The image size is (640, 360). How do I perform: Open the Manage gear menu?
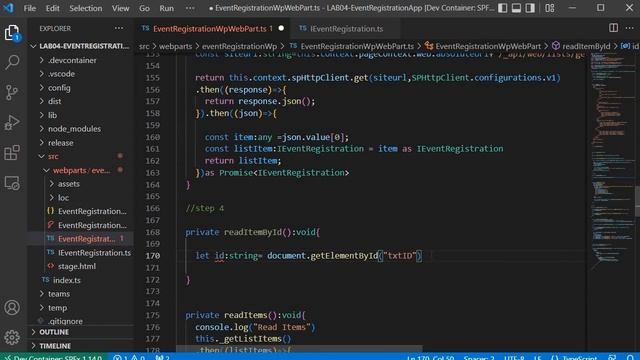(x=12, y=337)
